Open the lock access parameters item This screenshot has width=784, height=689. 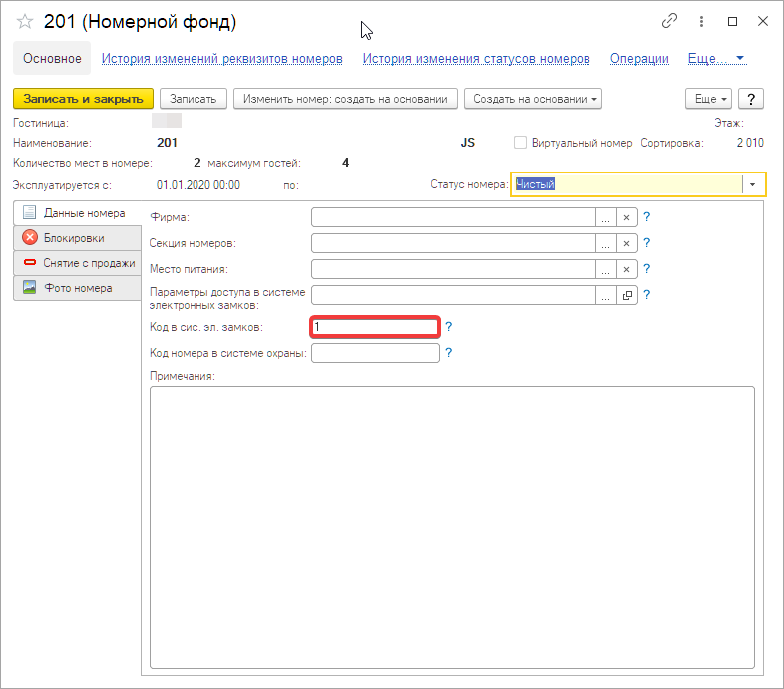coord(627,295)
